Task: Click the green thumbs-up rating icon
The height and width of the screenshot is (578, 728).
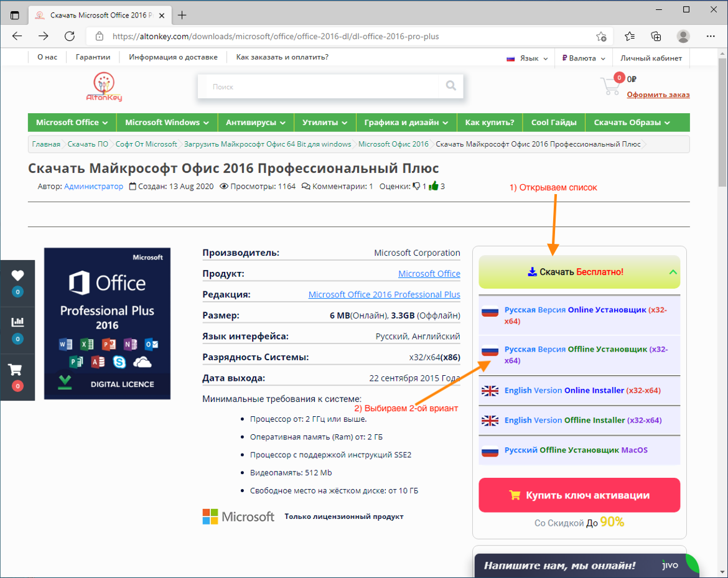Action: pos(434,186)
